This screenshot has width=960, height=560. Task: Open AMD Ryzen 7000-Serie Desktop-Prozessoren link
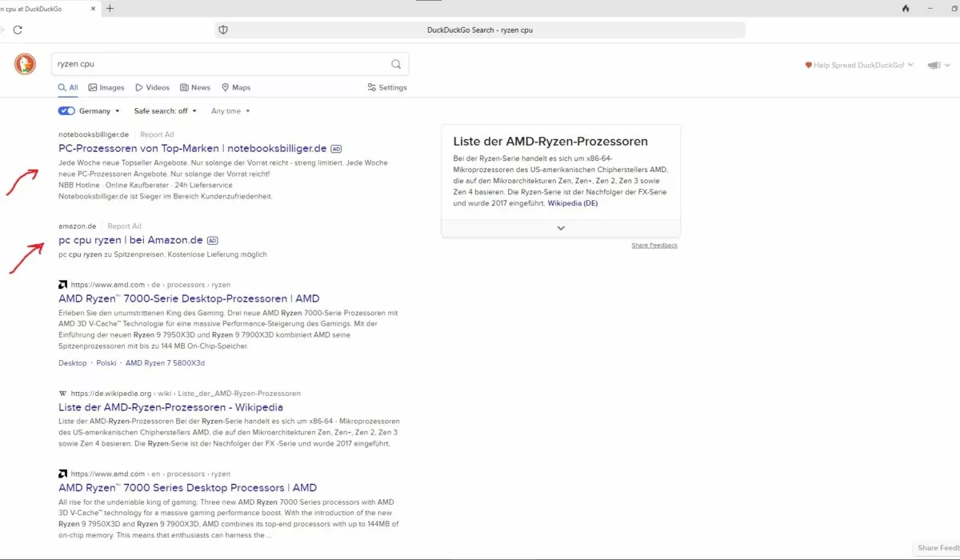(x=189, y=298)
